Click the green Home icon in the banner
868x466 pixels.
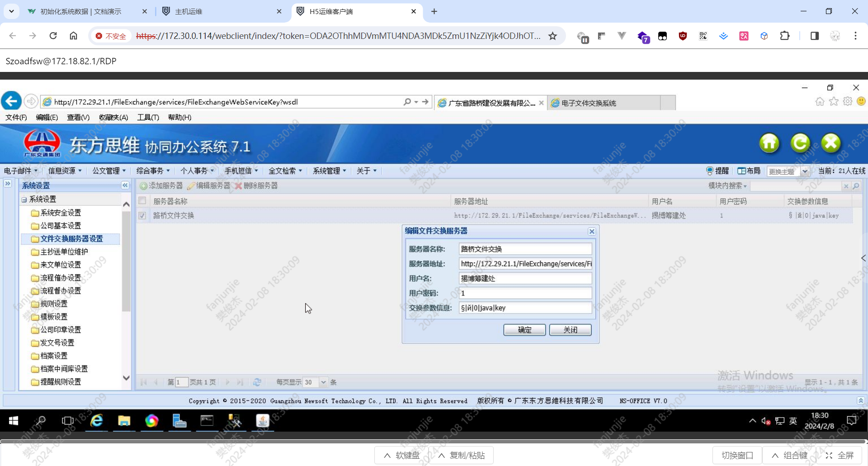(x=769, y=143)
